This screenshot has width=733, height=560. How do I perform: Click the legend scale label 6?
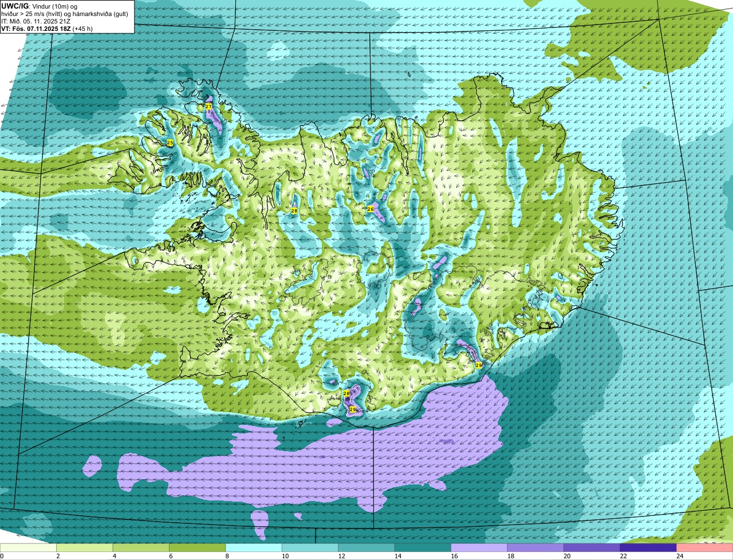(x=170, y=555)
